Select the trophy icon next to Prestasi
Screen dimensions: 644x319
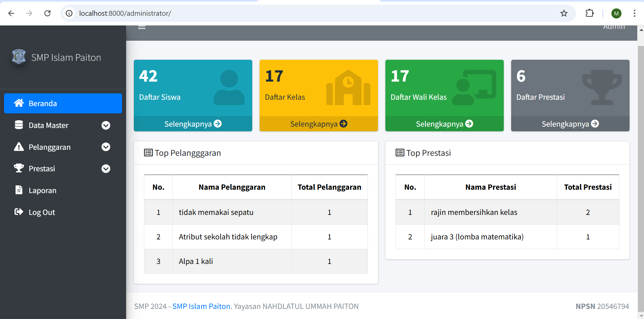click(19, 168)
